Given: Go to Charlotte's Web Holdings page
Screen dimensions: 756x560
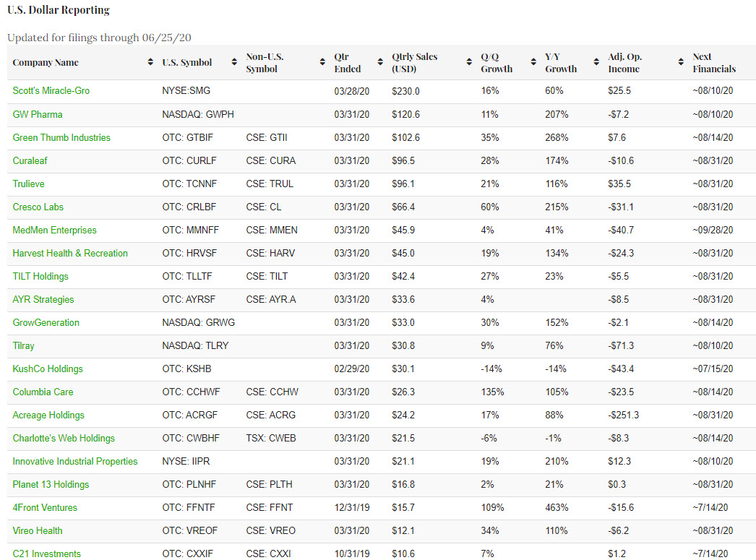Looking at the screenshot, I should [x=64, y=438].
